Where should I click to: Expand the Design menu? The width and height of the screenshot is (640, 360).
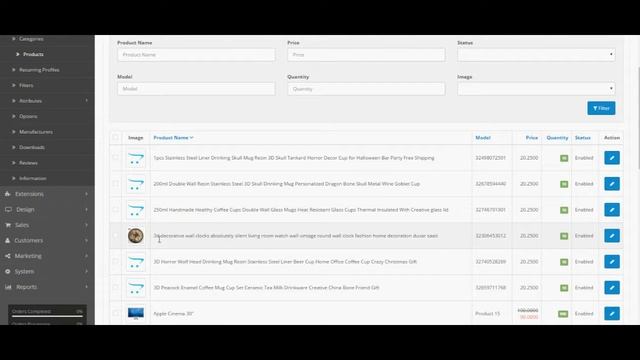[x=47, y=209]
